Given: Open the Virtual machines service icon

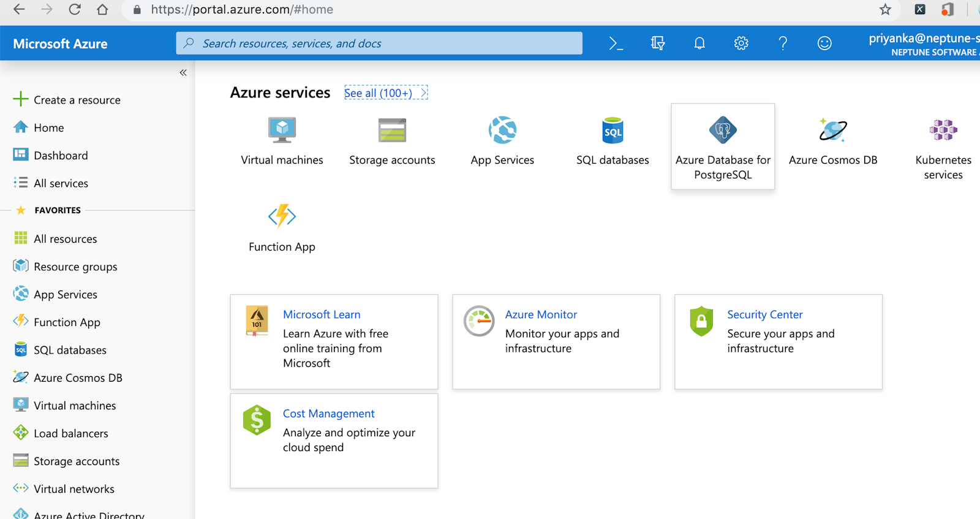Looking at the screenshot, I should 282,131.
